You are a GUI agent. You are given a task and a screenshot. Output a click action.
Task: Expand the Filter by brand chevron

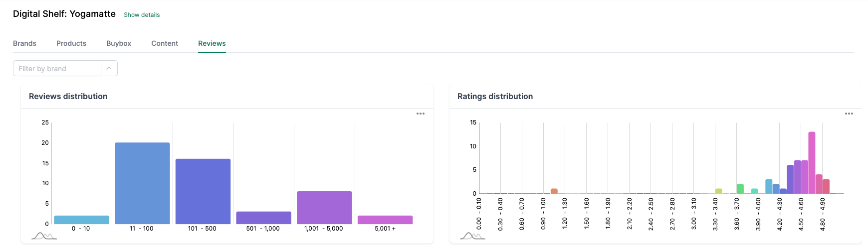pos(108,68)
